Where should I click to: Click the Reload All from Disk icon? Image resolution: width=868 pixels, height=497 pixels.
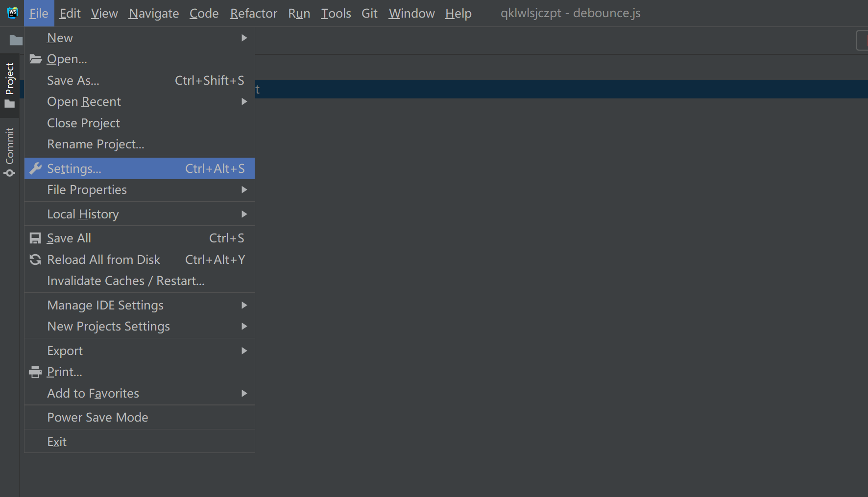click(35, 260)
